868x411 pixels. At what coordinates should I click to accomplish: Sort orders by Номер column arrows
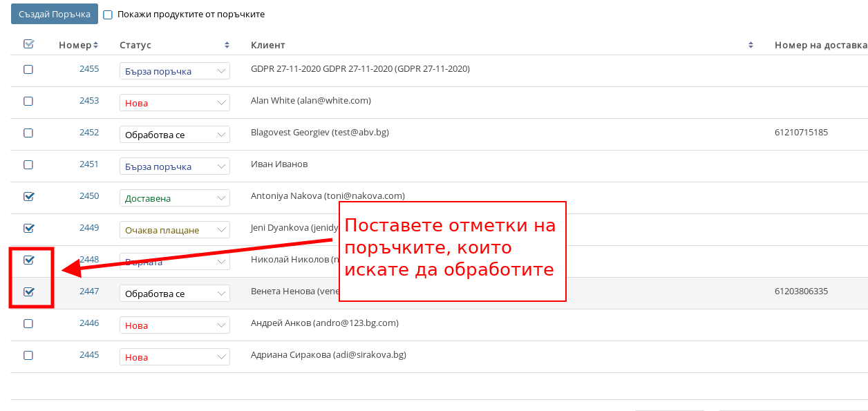95,45
